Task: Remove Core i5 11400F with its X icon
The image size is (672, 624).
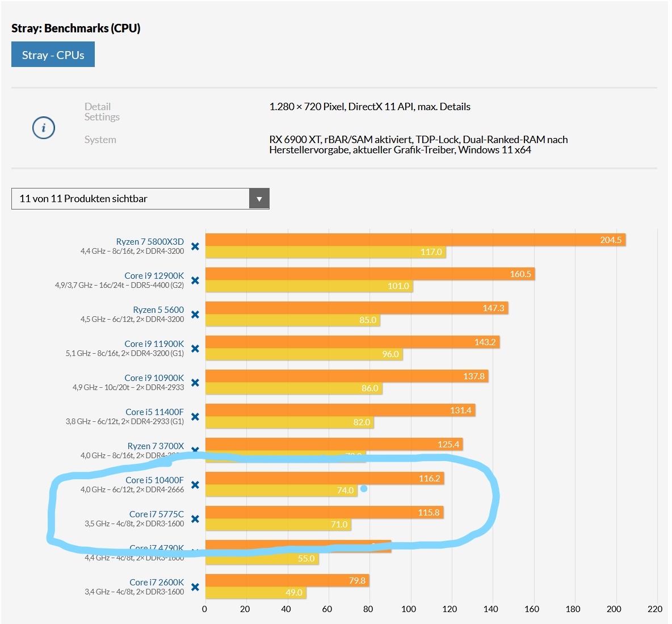Action: tap(195, 417)
